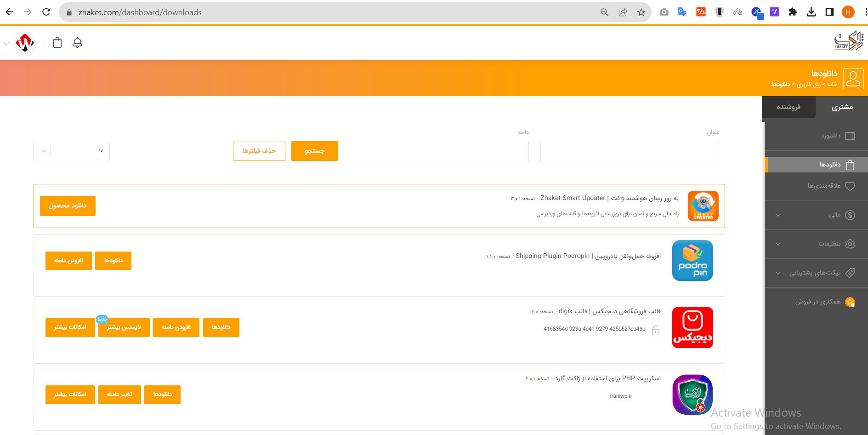Click دانلودها for digix theme
Screen dimensions: 868x435
coord(221,327)
